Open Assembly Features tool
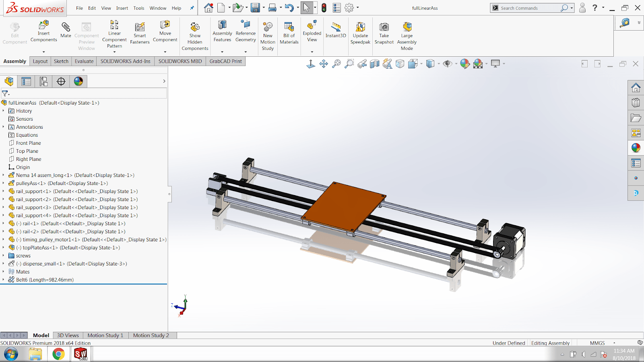644x362 pixels. pyautogui.click(x=222, y=31)
